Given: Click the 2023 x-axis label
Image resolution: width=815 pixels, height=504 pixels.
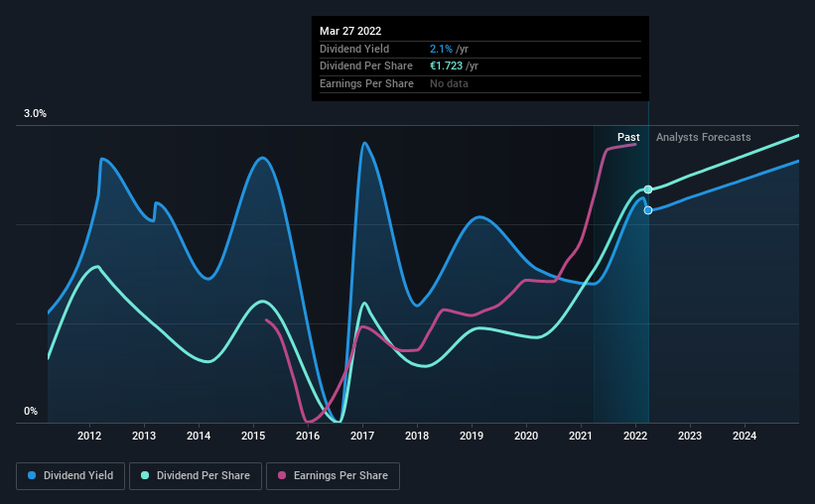Looking at the screenshot, I should click(x=690, y=436).
